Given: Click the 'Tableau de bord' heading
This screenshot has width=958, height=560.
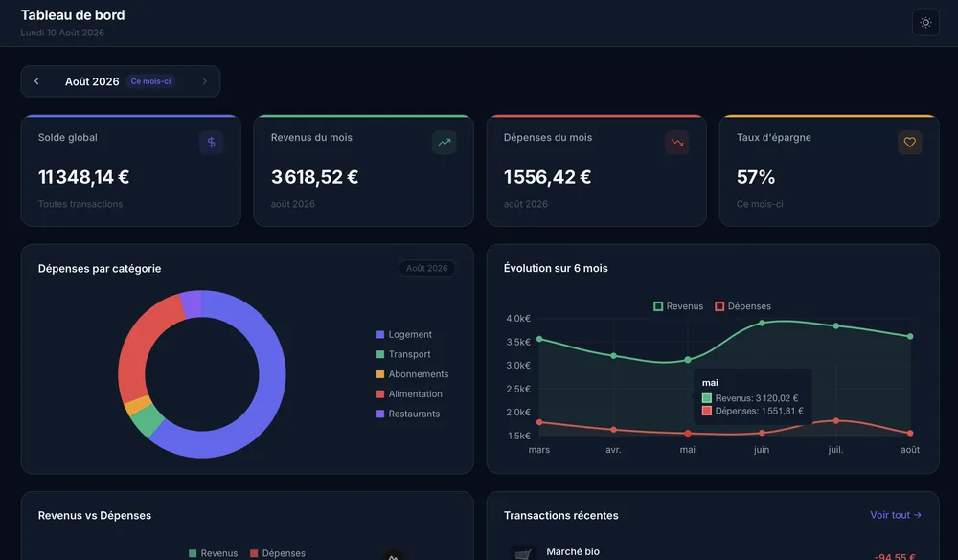Looking at the screenshot, I should [x=73, y=15].
